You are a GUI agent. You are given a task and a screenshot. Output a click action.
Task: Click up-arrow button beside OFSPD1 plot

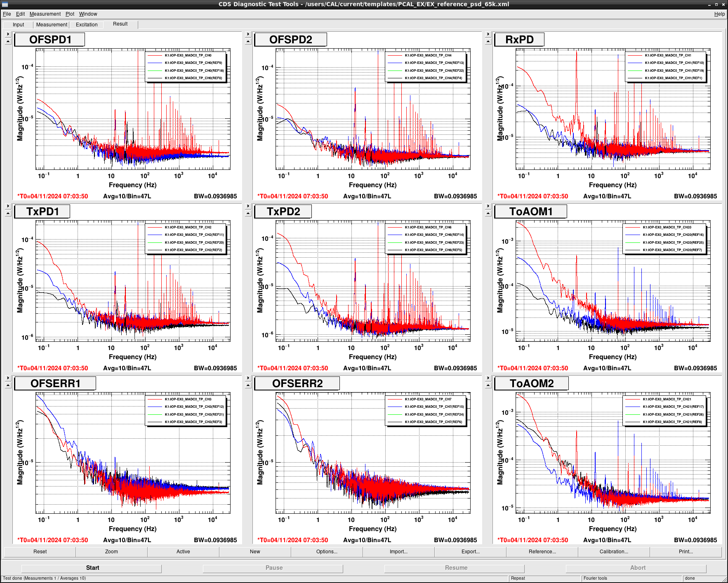point(8,41)
